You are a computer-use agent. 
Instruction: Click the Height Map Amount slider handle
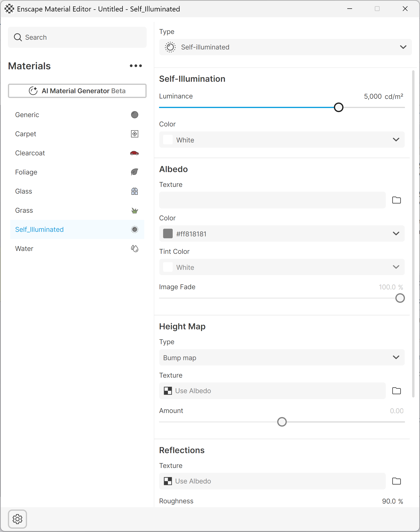click(282, 422)
